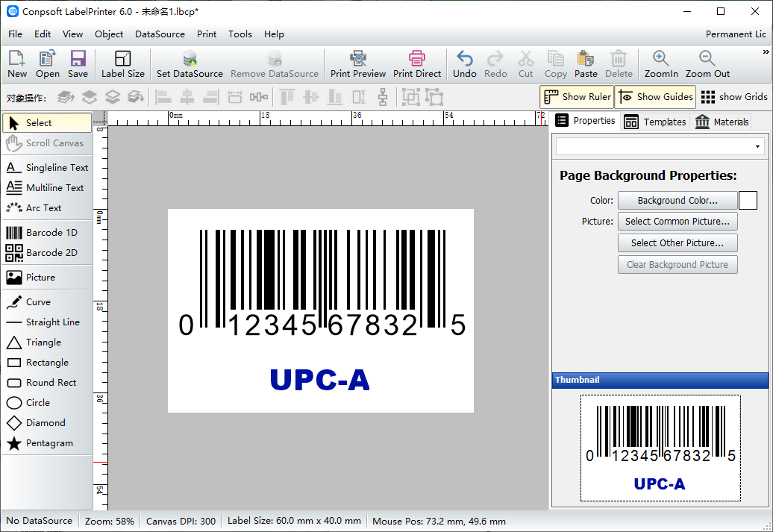Viewport: 773px width, 532px height.
Task: Open the Print menu
Action: tap(207, 34)
